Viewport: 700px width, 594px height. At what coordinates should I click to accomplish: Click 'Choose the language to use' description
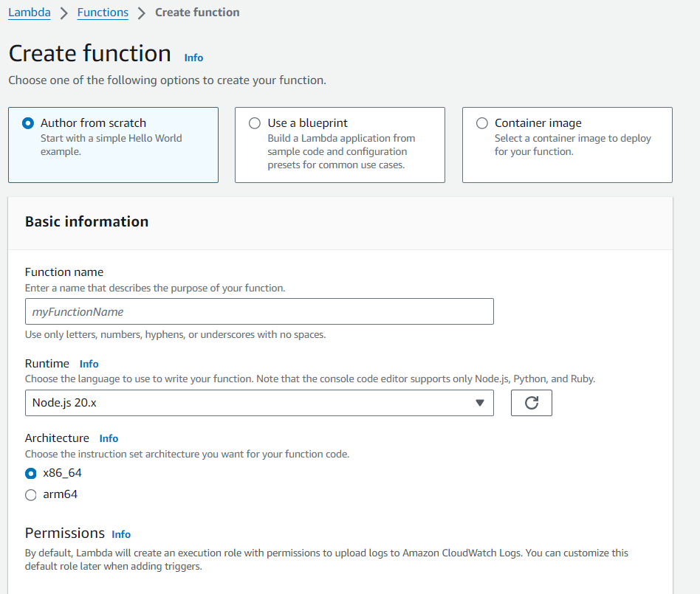pyautogui.click(x=310, y=379)
